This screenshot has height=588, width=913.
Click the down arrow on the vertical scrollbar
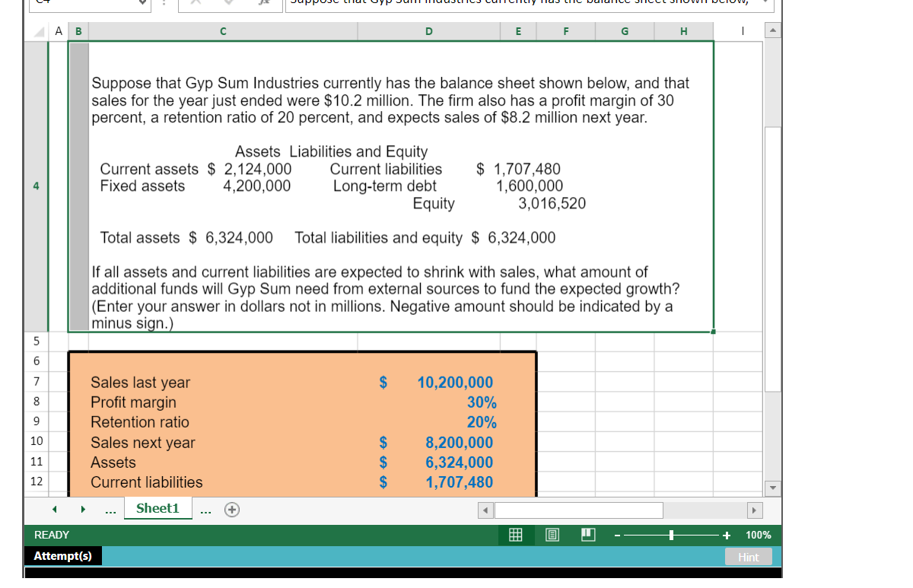pos(772,488)
